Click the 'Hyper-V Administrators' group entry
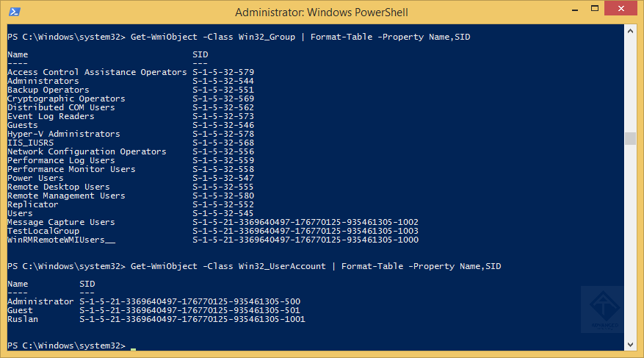Image resolution: width=644 pixels, height=358 pixels. [63, 134]
